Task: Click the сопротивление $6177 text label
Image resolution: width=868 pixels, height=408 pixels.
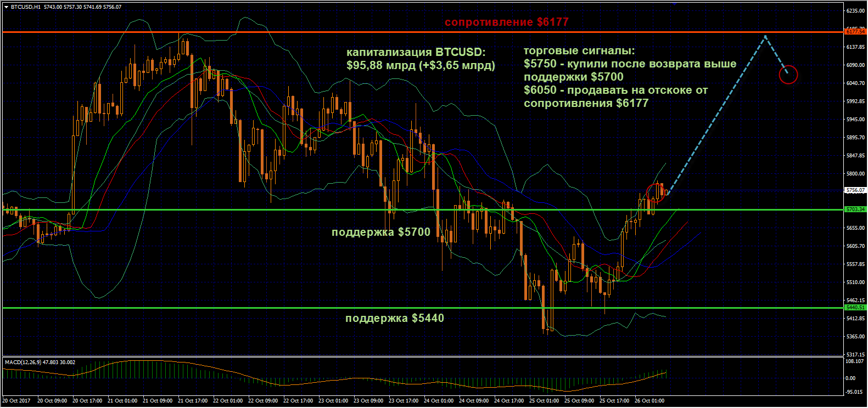Action: tap(506, 22)
